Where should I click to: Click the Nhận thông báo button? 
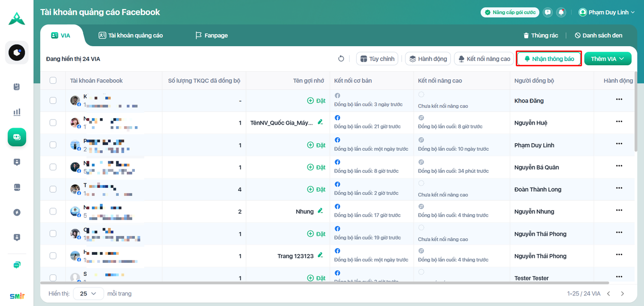click(549, 59)
